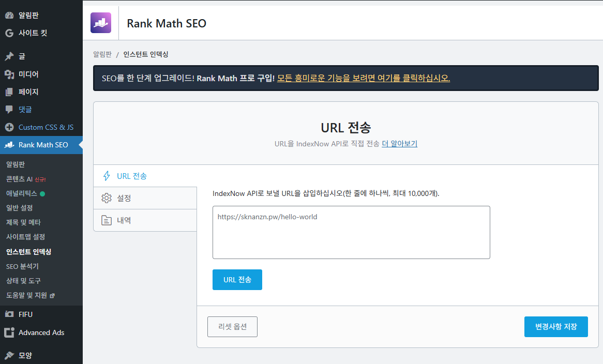Click the IndexNow API instruction label

[x=326, y=193]
